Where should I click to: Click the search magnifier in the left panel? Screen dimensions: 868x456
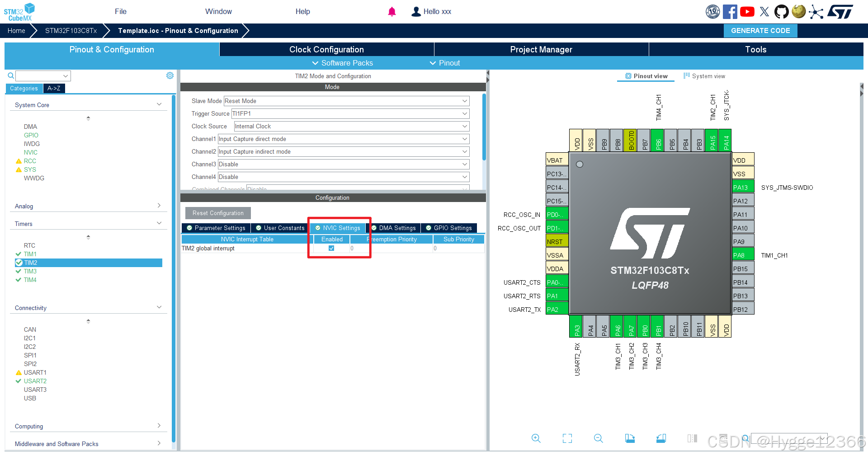11,75
